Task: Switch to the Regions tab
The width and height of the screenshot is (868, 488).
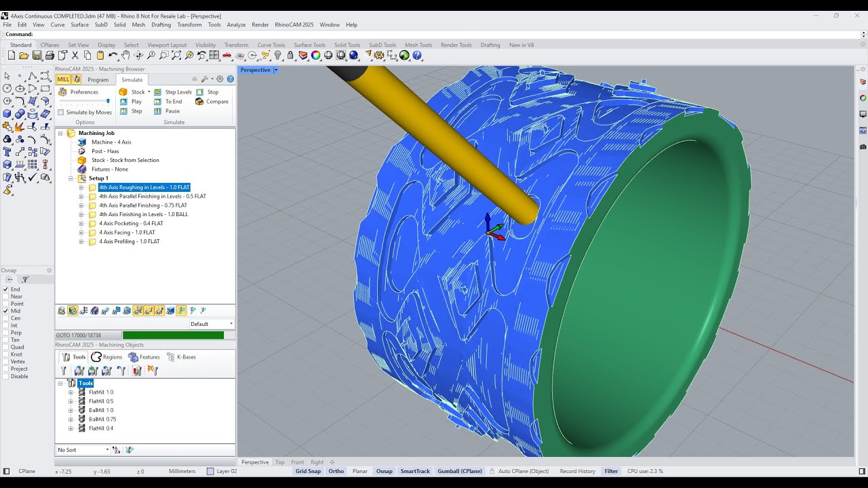Action: point(107,357)
